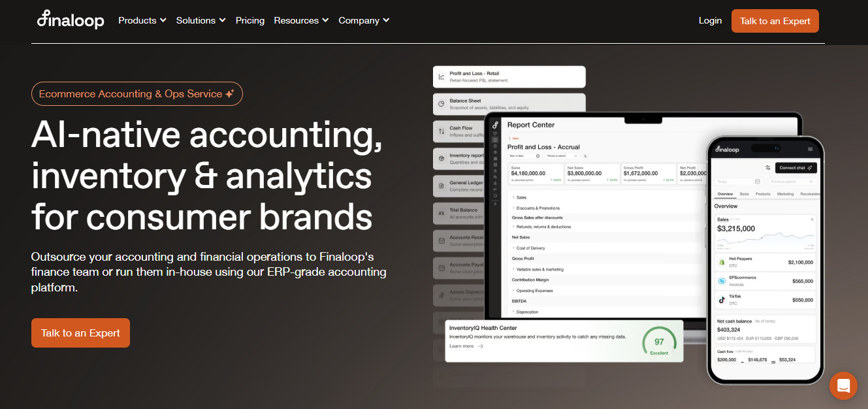868x409 pixels.
Task: Click the Finaloop logo in the header
Action: pyautogui.click(x=71, y=20)
